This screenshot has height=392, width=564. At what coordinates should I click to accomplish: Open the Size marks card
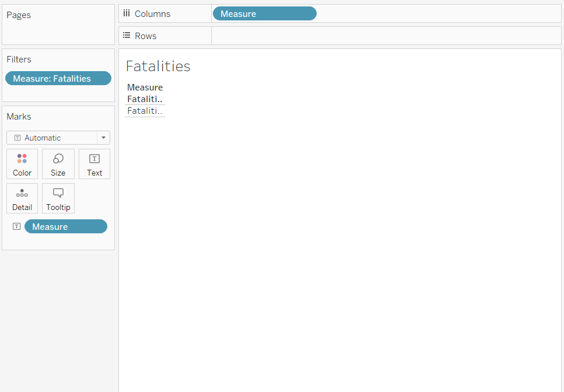[58, 164]
